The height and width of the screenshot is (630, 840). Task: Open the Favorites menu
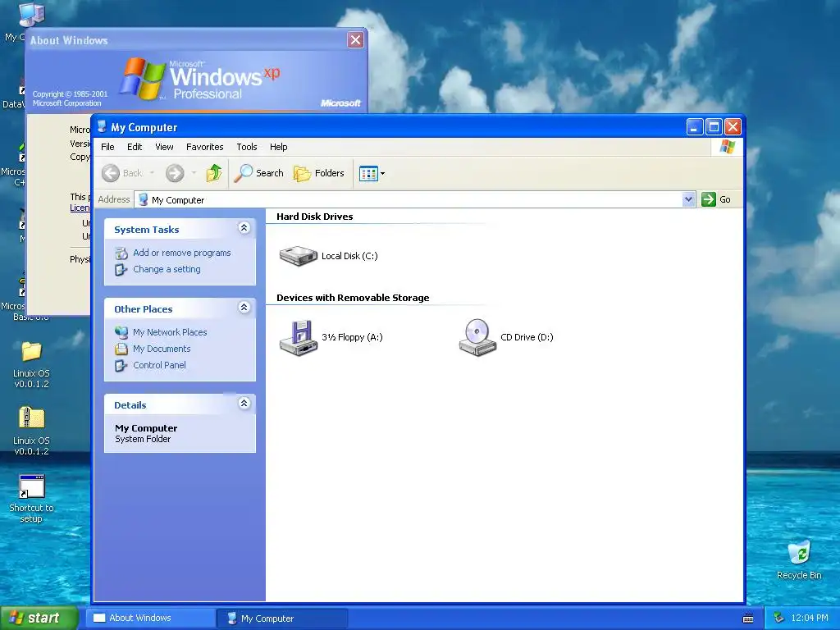(x=204, y=147)
